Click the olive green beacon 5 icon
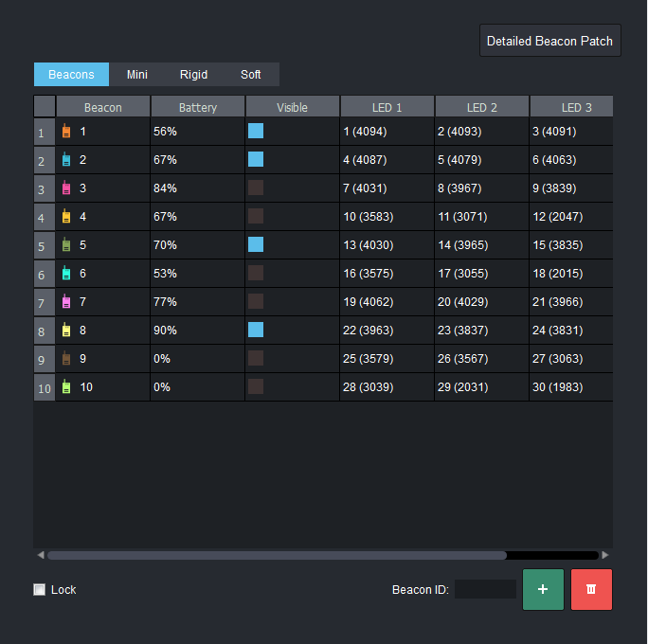Screen dimensions: 648x644 point(66,245)
